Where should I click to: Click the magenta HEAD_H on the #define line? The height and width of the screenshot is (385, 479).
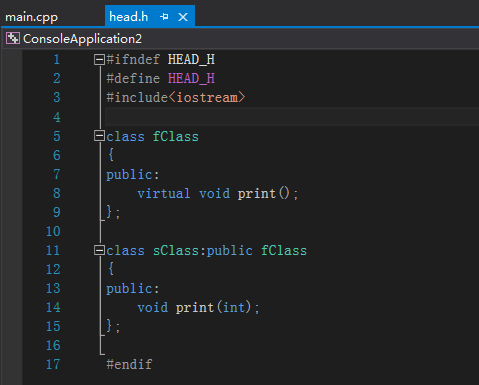[191, 79]
